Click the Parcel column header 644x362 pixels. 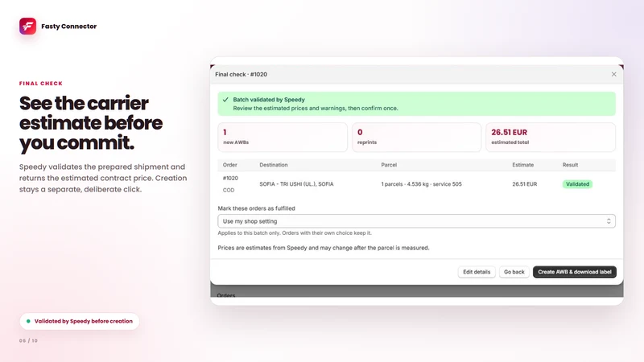point(389,165)
